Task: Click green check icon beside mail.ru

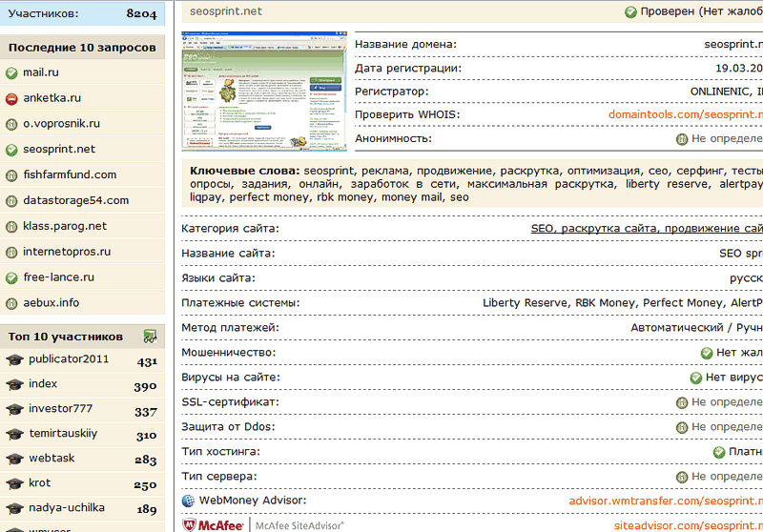Action: pyautogui.click(x=11, y=73)
